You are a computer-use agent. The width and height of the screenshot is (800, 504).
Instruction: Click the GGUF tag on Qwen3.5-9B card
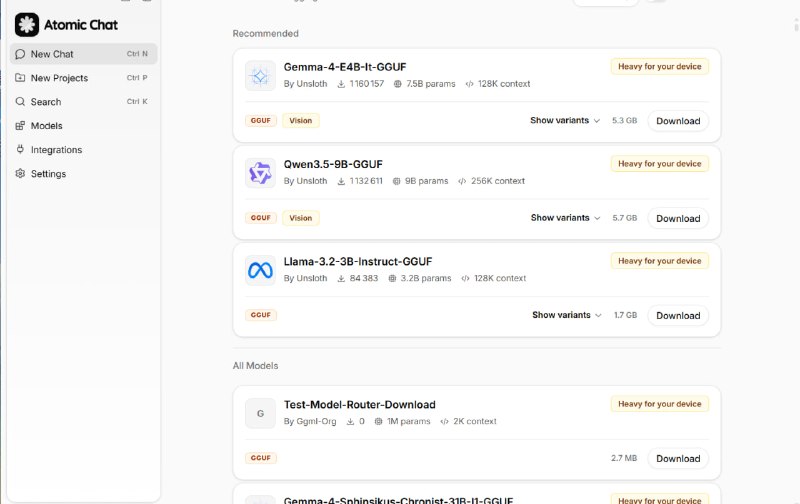click(261, 218)
